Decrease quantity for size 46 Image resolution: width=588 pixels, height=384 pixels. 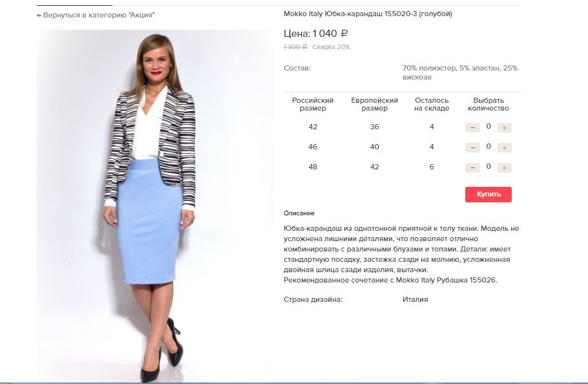coord(472,148)
